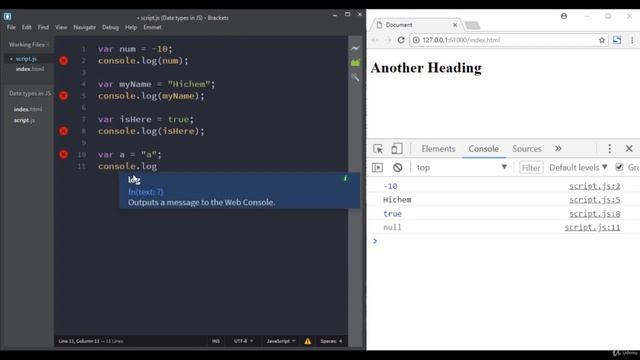Switch to the Sources tab in DevTools

point(527,149)
